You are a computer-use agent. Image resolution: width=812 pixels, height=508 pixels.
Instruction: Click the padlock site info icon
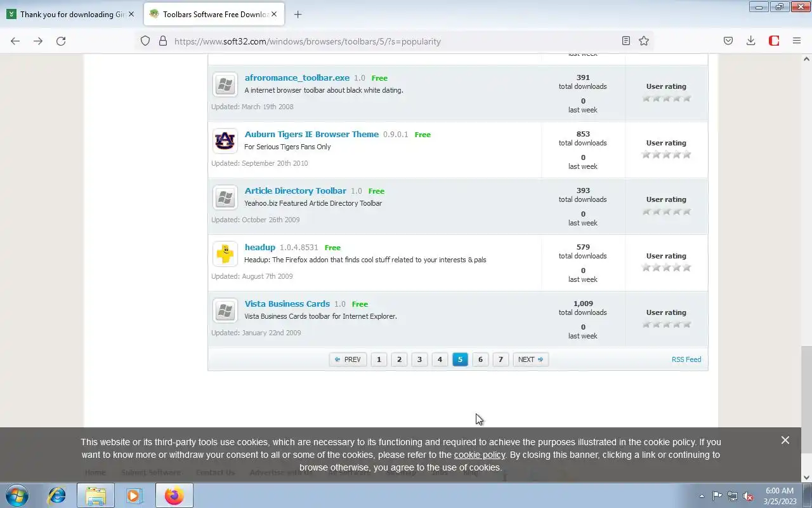[163, 41]
